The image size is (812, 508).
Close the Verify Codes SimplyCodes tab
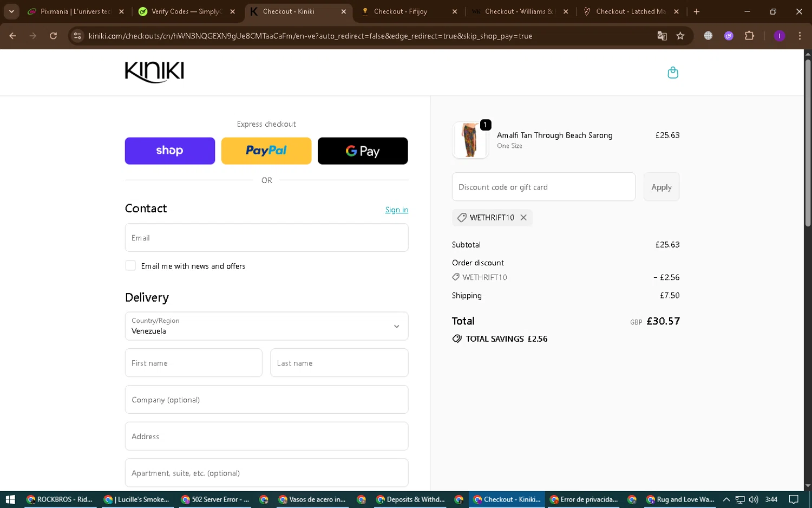pyautogui.click(x=232, y=11)
